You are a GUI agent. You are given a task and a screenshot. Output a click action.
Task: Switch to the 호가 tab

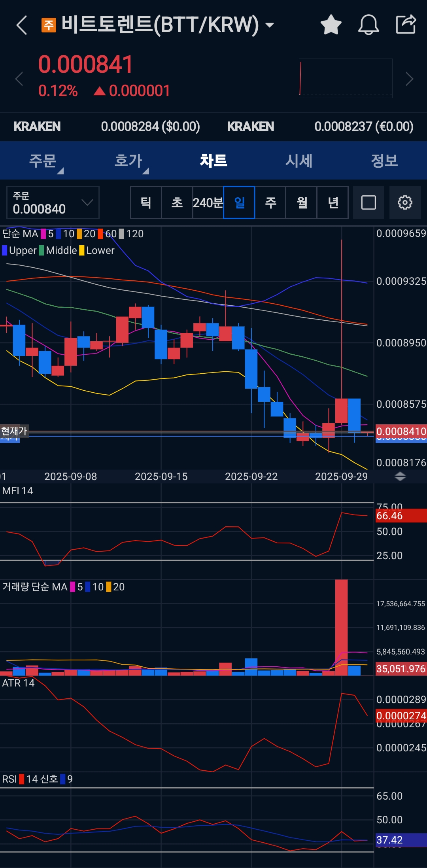click(x=128, y=161)
